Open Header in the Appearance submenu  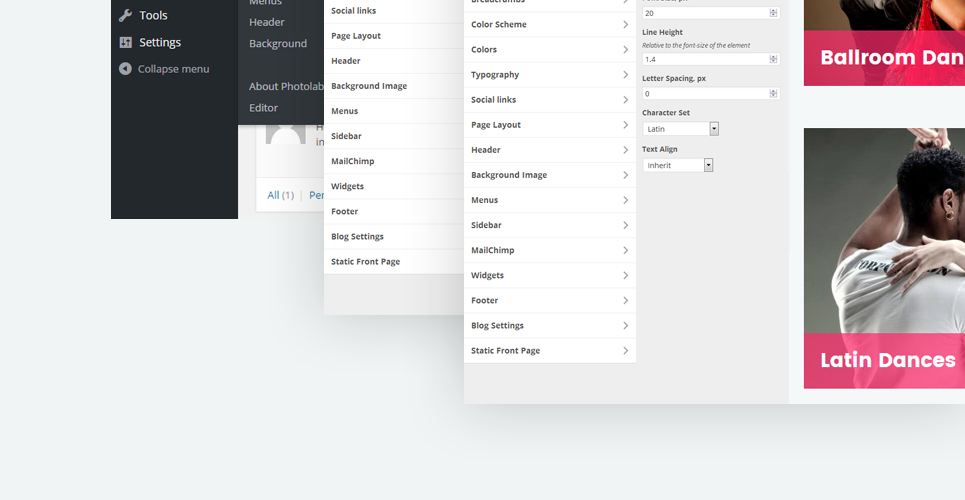coord(267,22)
